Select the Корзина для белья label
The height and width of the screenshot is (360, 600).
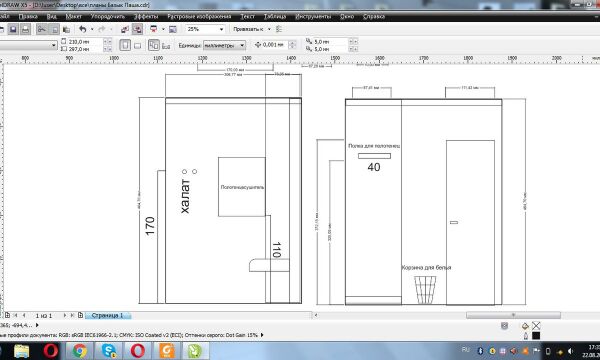[426, 267]
